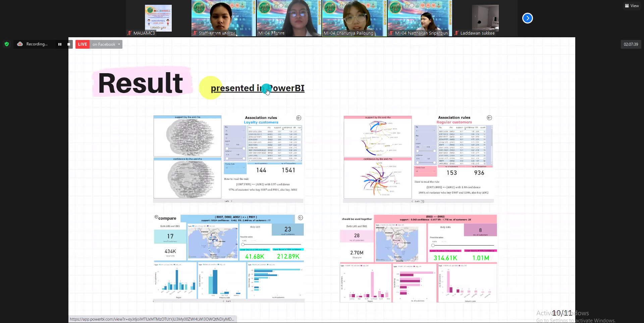This screenshot has width=644, height=323.
Task: Click confidence slider right handle on Loyalty dashboard
Action: 244,158
